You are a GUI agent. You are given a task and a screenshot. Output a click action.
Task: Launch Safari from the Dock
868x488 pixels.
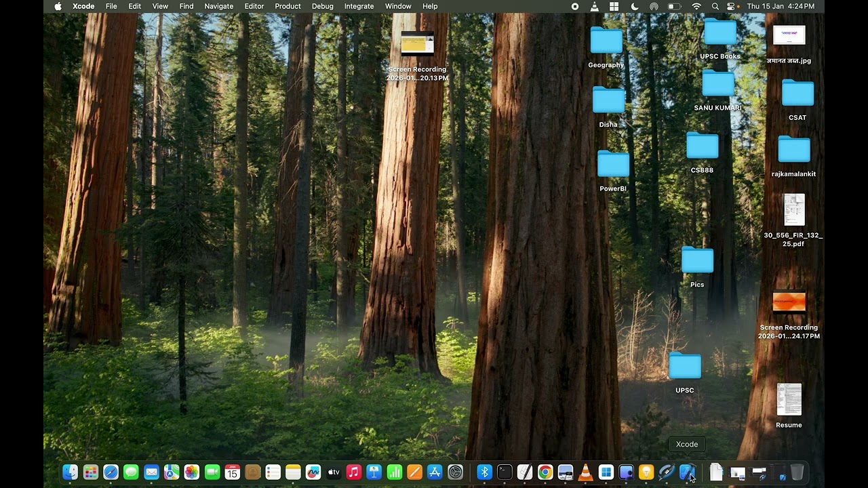click(111, 472)
